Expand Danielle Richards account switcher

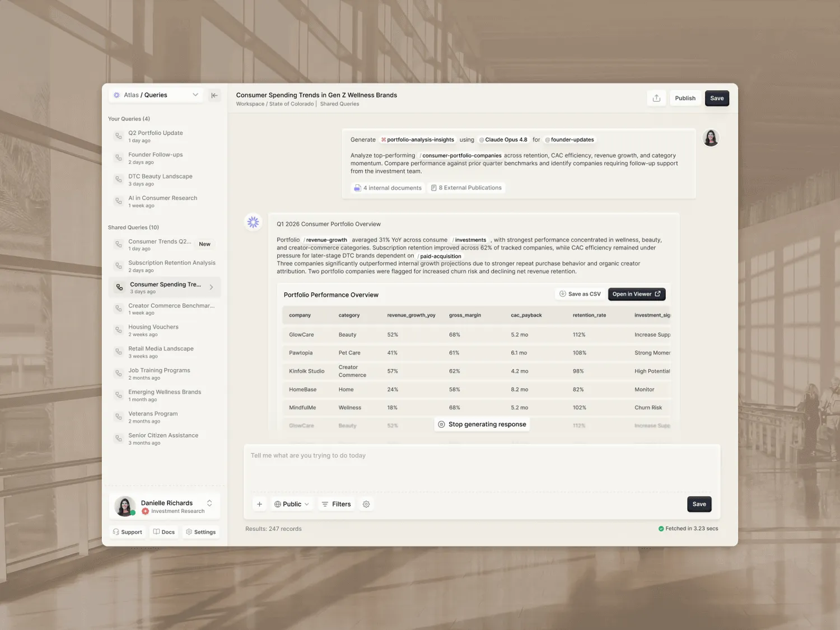point(209,503)
